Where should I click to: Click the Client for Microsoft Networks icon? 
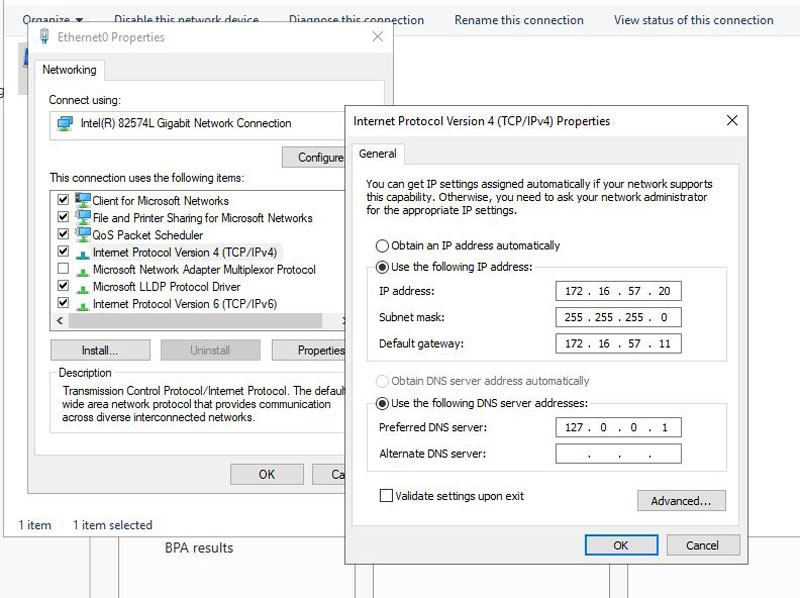tap(83, 200)
